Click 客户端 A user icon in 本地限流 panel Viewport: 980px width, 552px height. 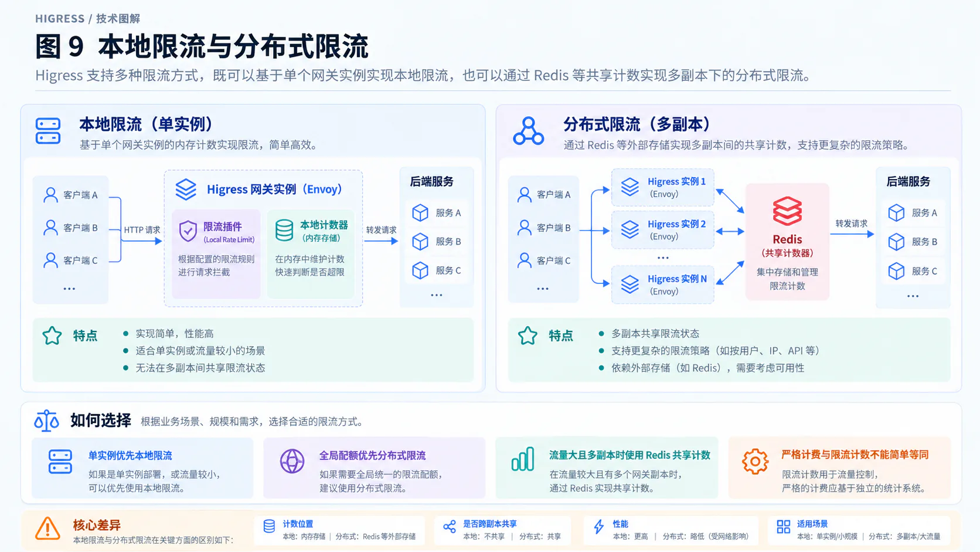tap(50, 195)
